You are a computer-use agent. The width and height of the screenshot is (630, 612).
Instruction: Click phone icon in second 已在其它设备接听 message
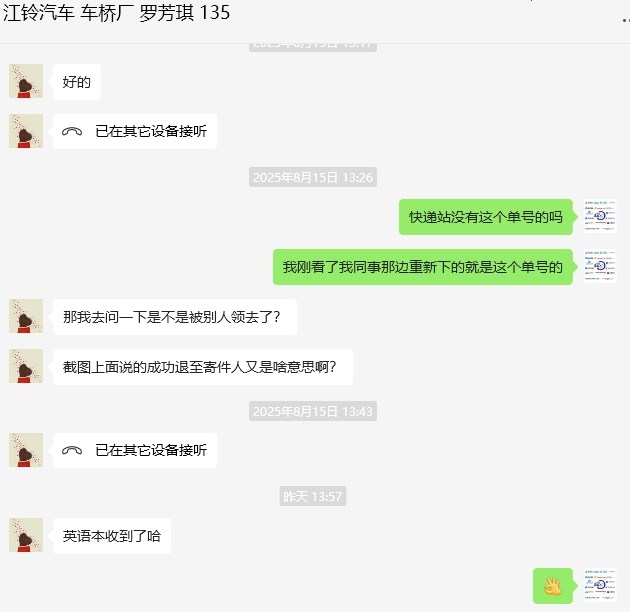tap(72, 450)
